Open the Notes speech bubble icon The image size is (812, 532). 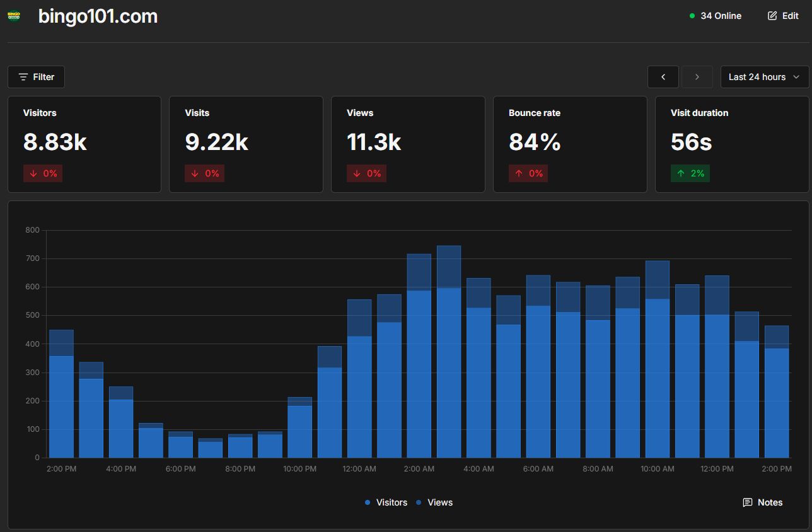748,502
